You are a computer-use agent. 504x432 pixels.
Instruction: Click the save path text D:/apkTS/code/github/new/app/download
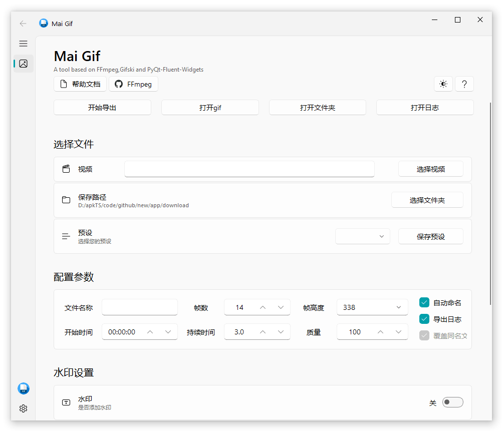(133, 205)
